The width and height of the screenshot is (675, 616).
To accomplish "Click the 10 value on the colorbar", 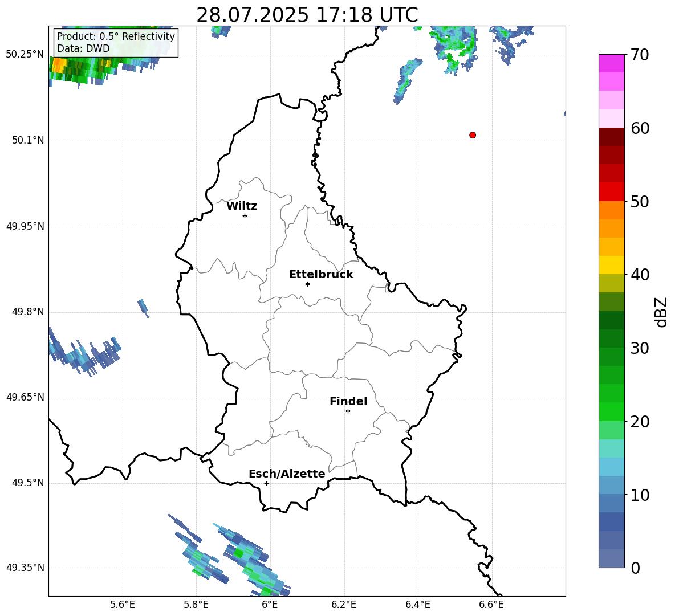I will [640, 495].
